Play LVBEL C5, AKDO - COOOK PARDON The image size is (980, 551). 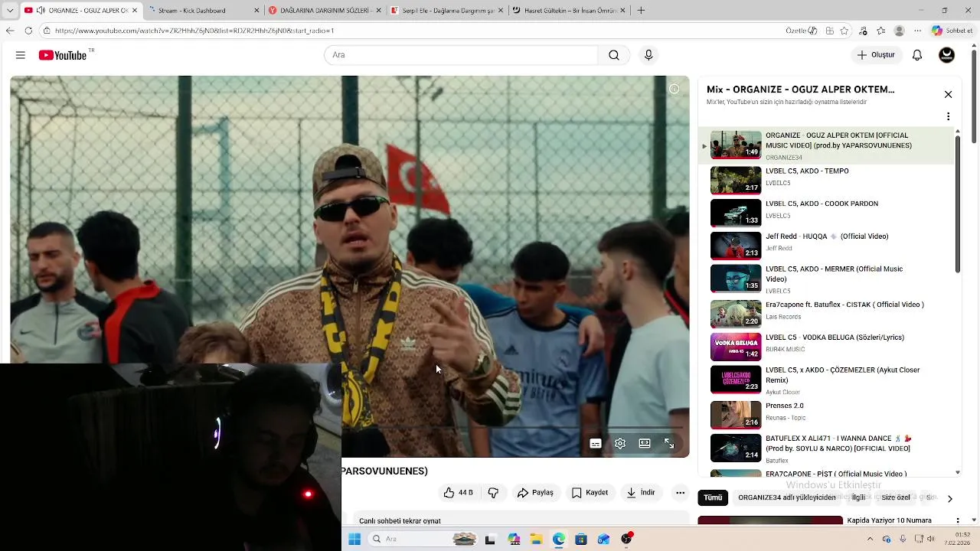(x=828, y=212)
